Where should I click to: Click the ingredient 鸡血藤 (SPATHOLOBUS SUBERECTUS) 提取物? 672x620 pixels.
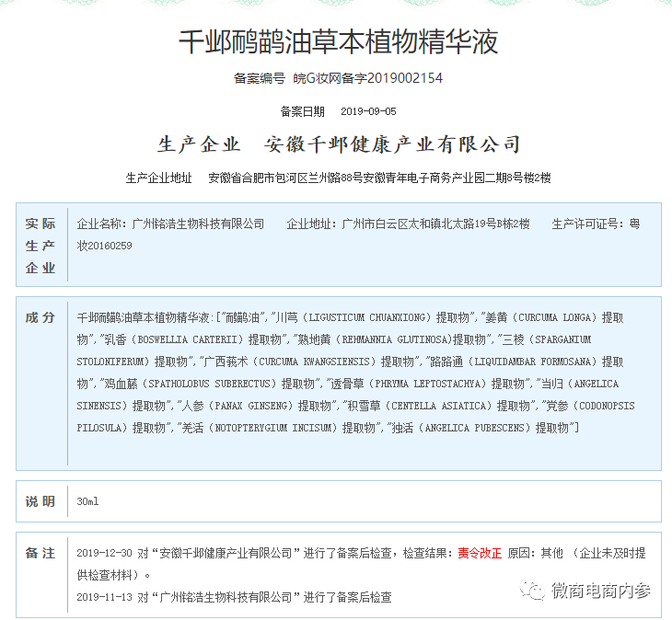[210, 384]
